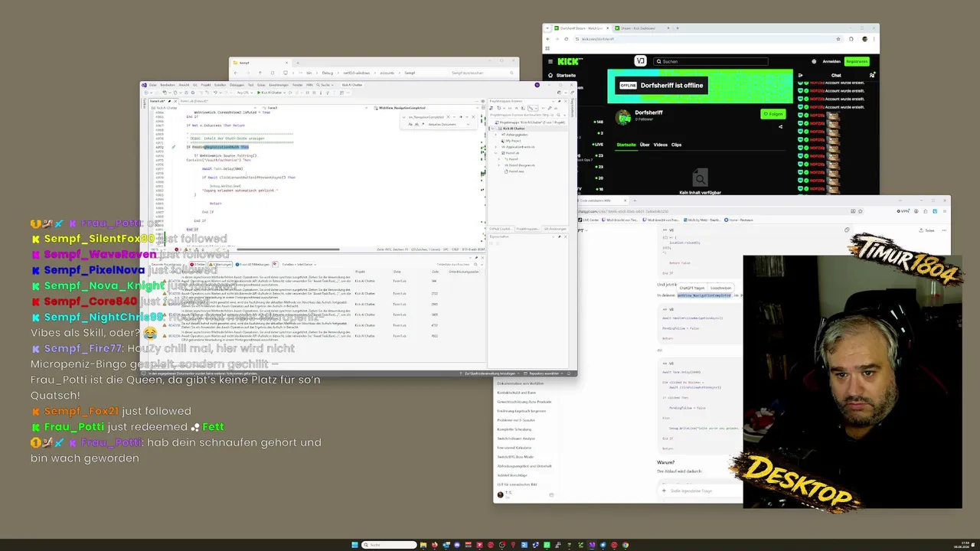This screenshot has width=980, height=551.
Task: Select ApplicationEvents.vb in Solution Explorer
Action: point(519,147)
